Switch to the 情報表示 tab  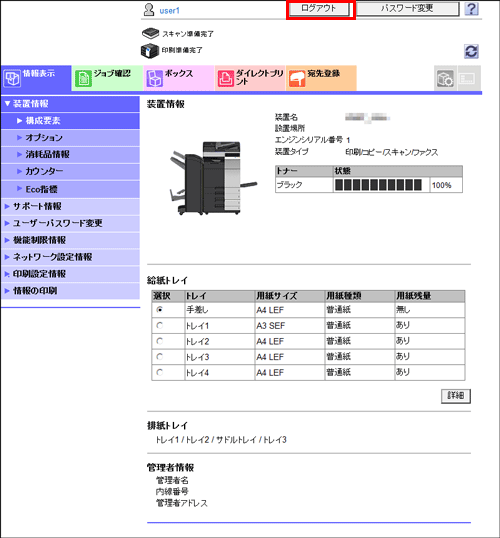[36, 78]
